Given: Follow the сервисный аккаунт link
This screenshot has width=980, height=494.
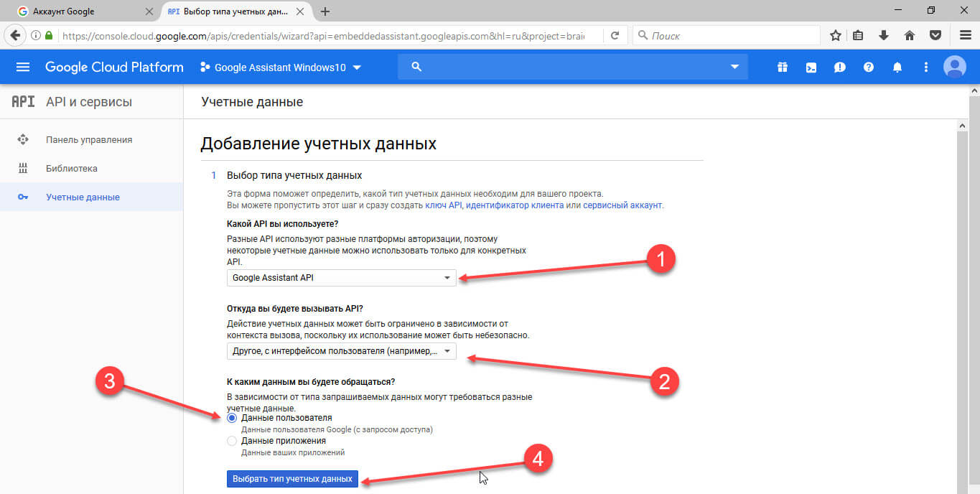Looking at the screenshot, I should coord(622,205).
